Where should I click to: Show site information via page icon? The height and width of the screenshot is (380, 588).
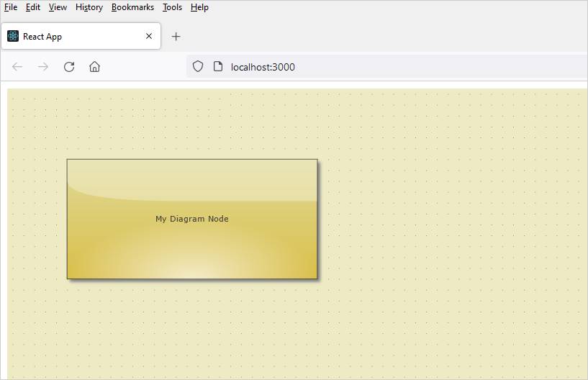(218, 67)
